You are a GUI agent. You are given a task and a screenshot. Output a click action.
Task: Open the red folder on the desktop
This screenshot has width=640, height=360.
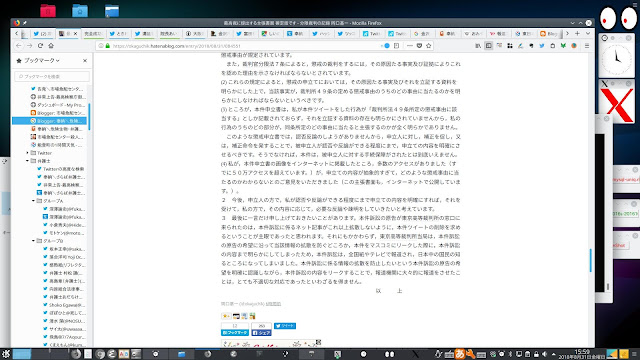point(48,10)
